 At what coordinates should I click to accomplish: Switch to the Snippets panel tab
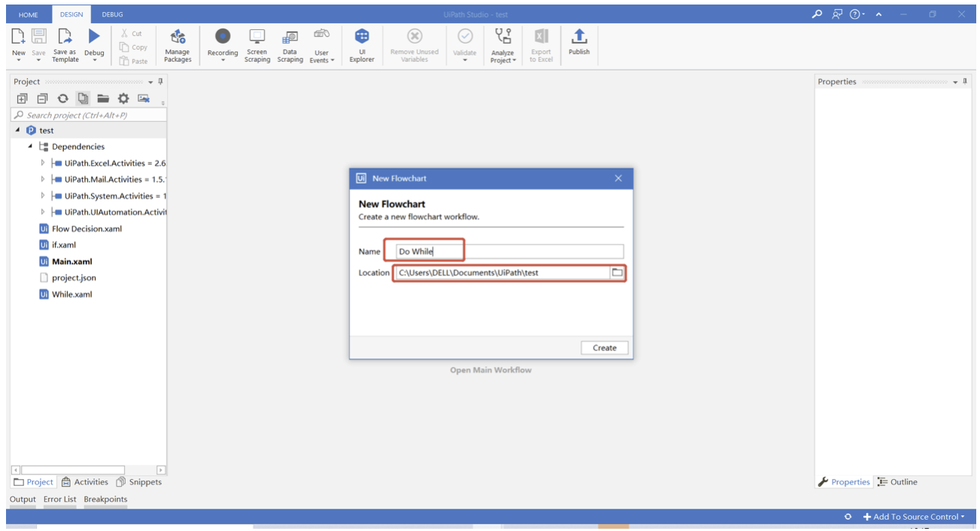click(x=139, y=482)
